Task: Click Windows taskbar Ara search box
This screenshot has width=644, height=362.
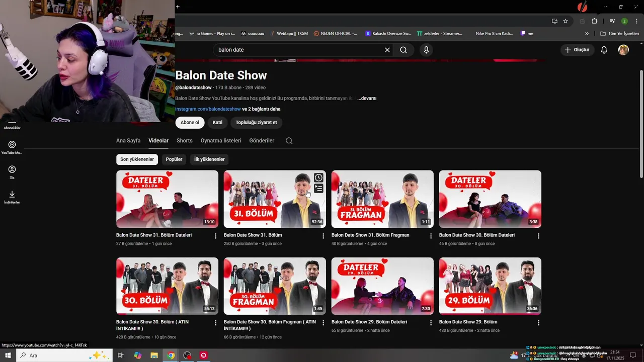Action: pos(64,355)
